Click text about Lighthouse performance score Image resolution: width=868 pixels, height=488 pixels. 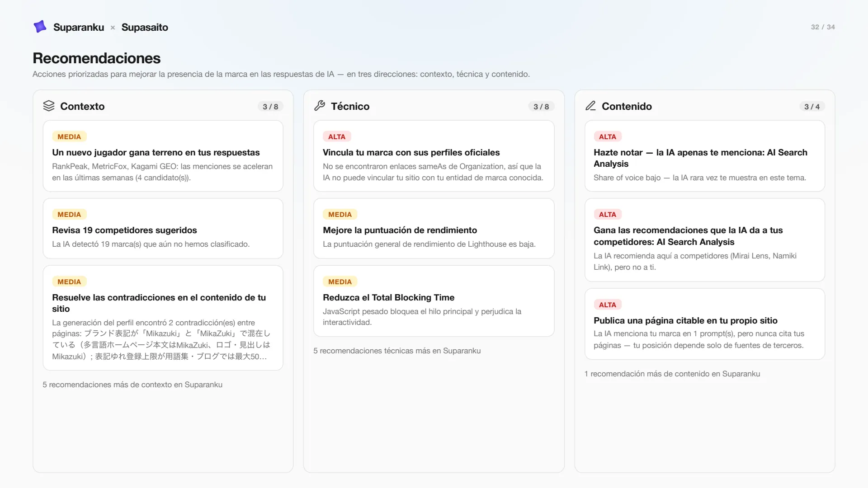(x=429, y=244)
